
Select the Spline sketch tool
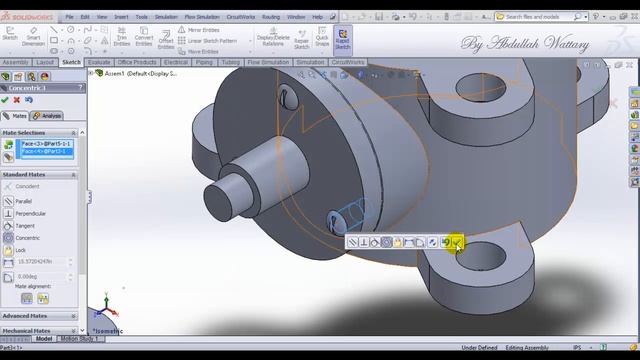87,30
